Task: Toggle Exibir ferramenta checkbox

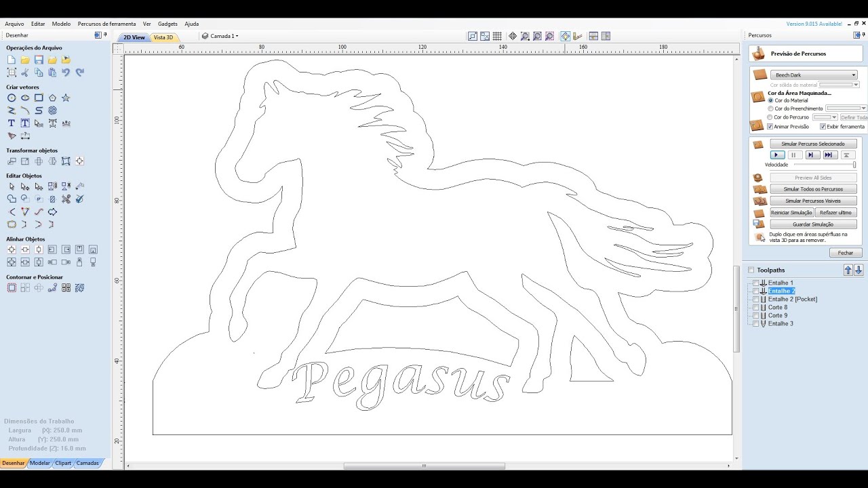Action: [x=823, y=127]
